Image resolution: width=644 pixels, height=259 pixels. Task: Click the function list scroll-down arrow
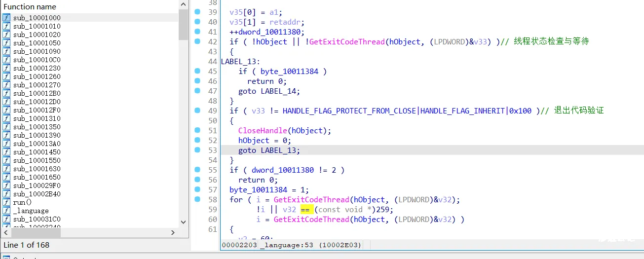tap(183, 222)
